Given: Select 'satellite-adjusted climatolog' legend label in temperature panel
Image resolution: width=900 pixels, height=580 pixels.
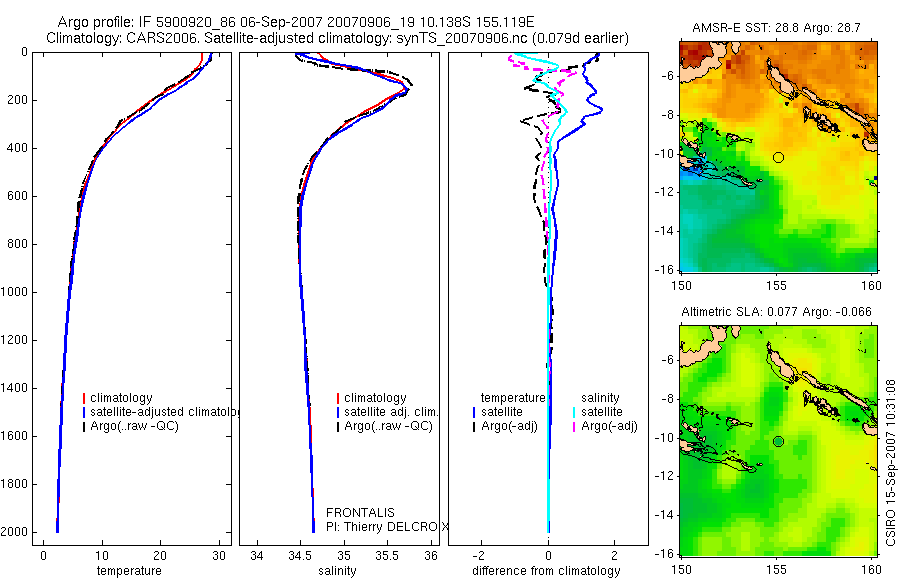Looking at the screenshot, I should coord(165,412).
